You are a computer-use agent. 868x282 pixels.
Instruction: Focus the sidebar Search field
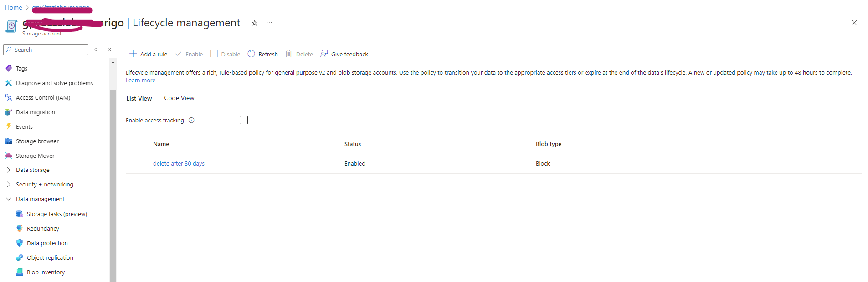click(46, 50)
